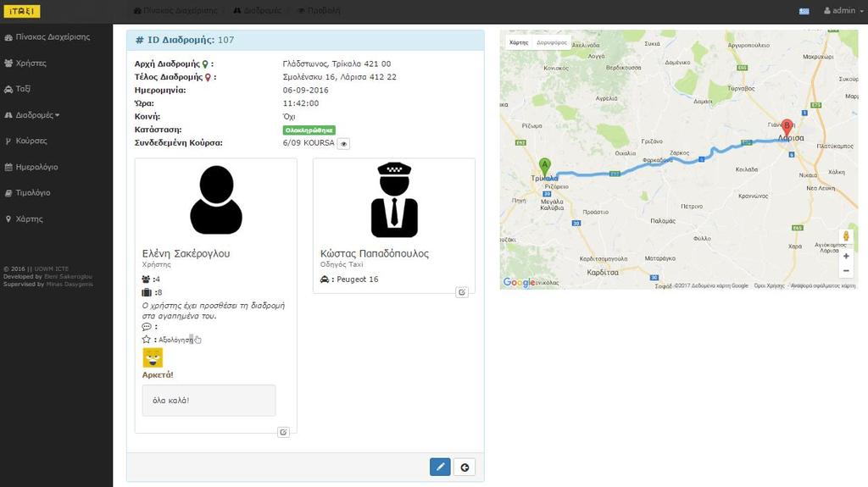Click the date value 06-09-2016
868x487 pixels.
point(305,91)
